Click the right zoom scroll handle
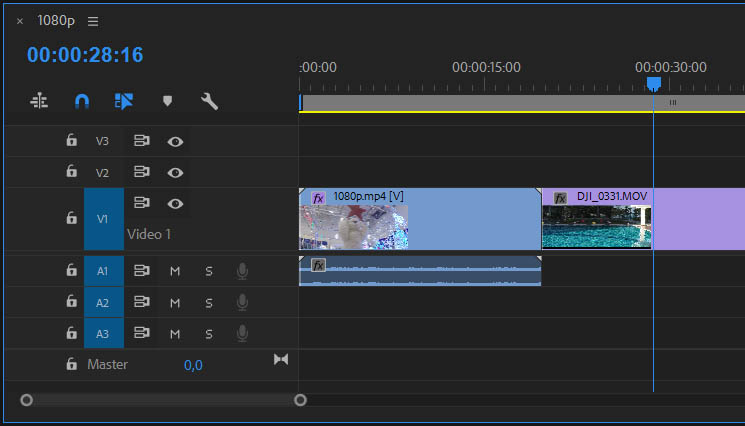 pyautogui.click(x=300, y=400)
